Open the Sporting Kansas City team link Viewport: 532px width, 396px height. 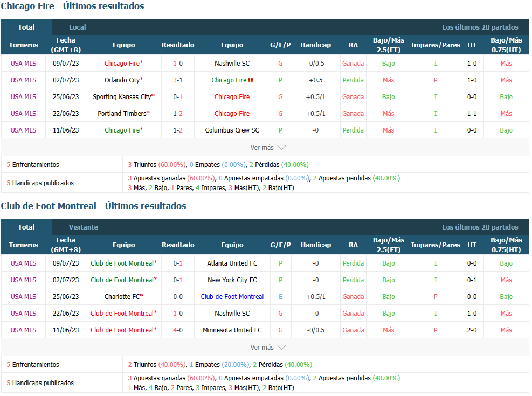pyautogui.click(x=122, y=96)
